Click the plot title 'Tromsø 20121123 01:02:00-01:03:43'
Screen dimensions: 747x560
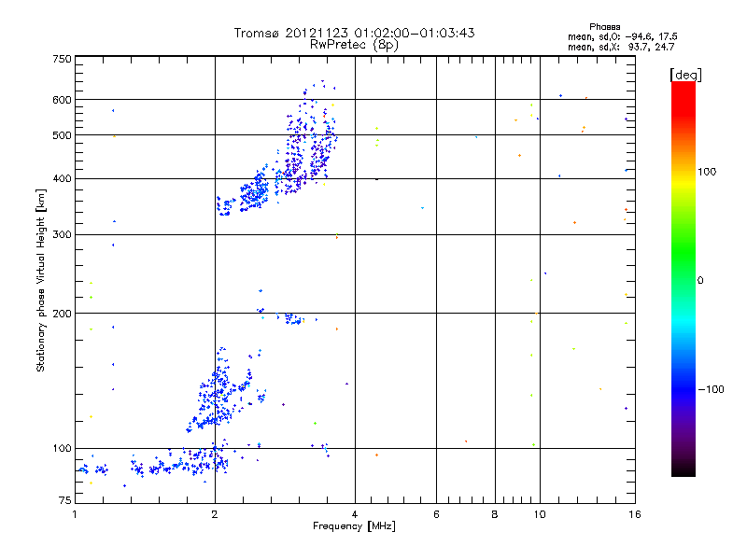[354, 33]
